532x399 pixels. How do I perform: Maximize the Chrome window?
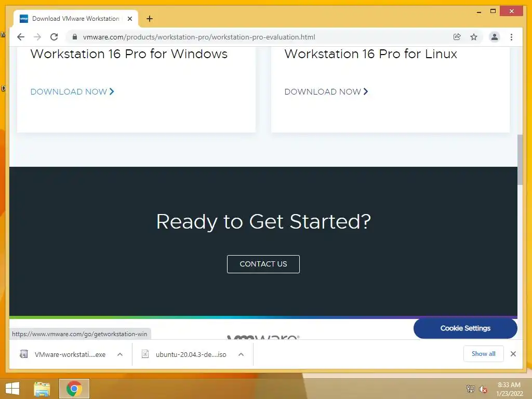coord(493,11)
